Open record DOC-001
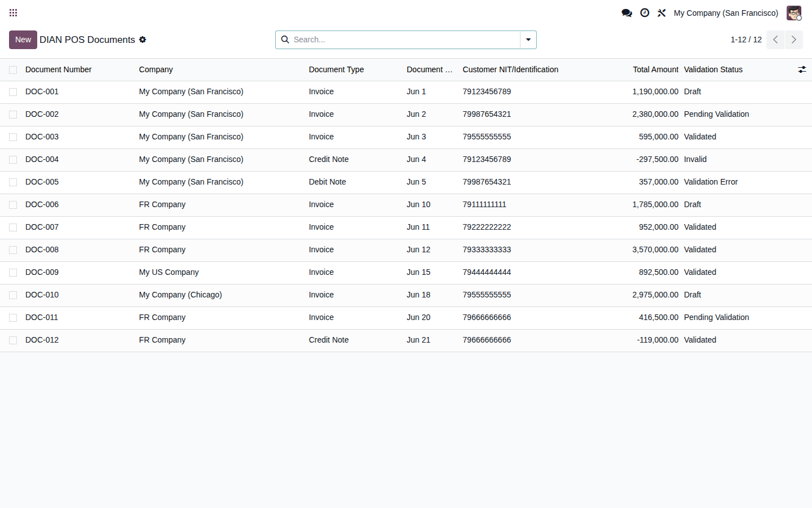812x508 pixels. click(42, 91)
